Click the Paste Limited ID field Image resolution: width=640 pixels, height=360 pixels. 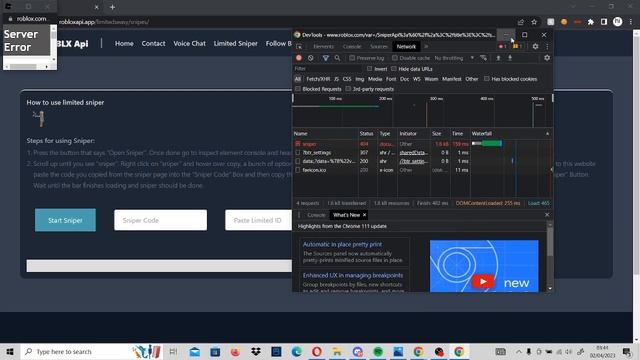tap(259, 220)
